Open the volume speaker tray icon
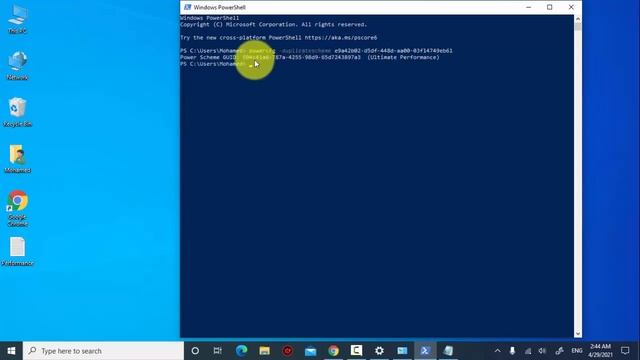The image size is (640, 360). tap(542, 351)
